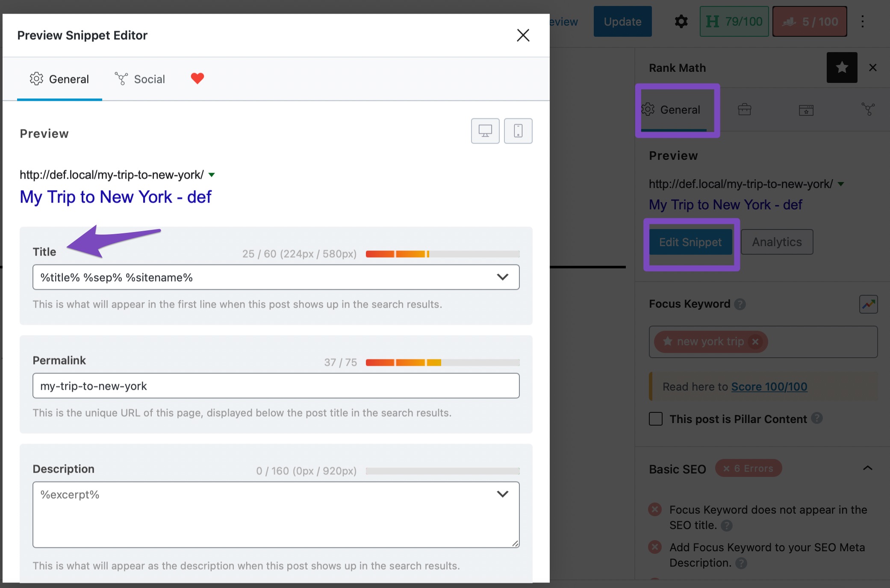Switch to mobile preview icon

pyautogui.click(x=518, y=131)
